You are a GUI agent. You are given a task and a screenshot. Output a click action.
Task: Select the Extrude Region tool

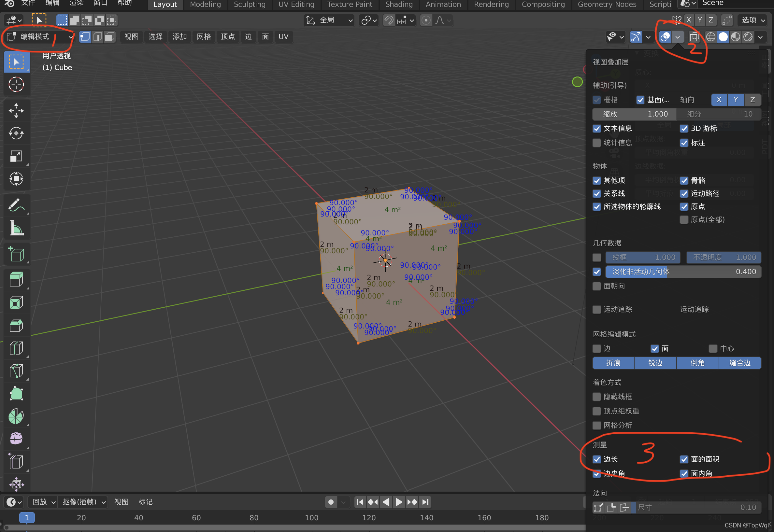coord(16,279)
